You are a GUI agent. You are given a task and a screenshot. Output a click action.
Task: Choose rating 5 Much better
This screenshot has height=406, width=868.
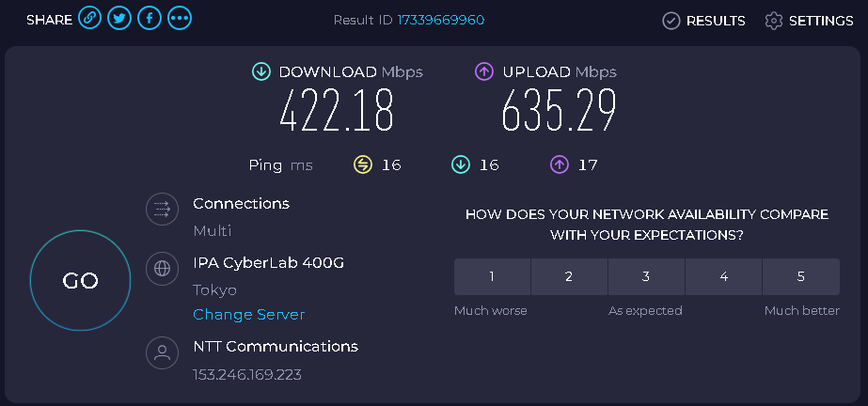point(801,276)
